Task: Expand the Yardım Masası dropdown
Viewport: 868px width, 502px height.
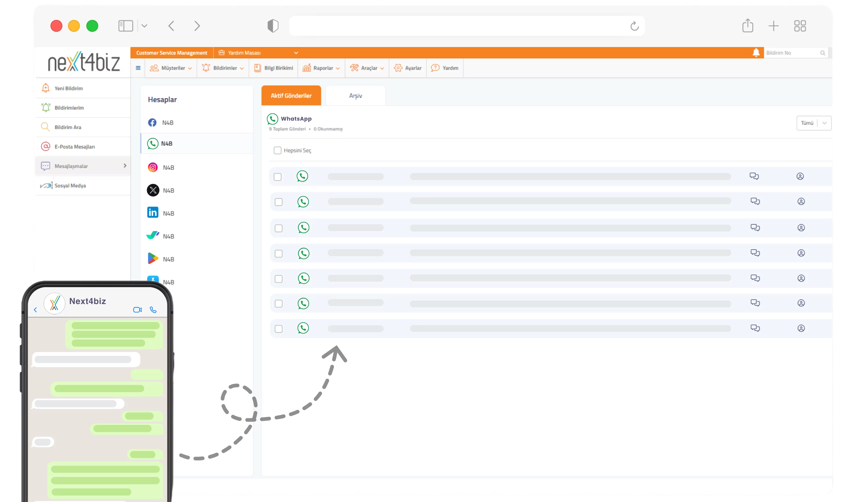Action: (x=258, y=53)
